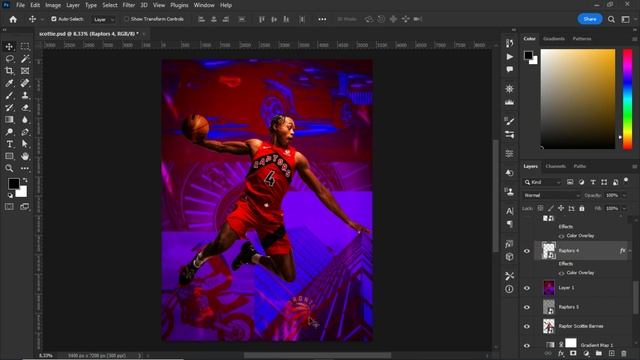The width and height of the screenshot is (640, 360).
Task: Select the Rectangular Marquee tool
Action: (25, 46)
